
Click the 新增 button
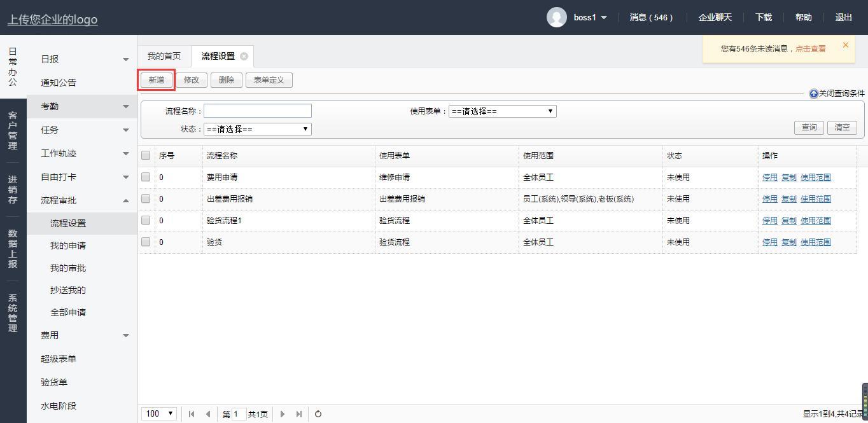coord(156,80)
